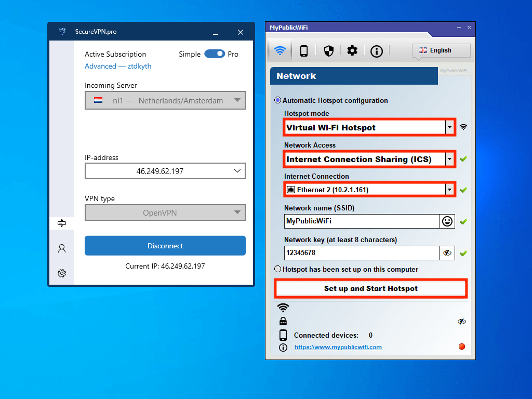532x399 pixels.
Task: Click the Active Subscription label
Action: (x=115, y=54)
